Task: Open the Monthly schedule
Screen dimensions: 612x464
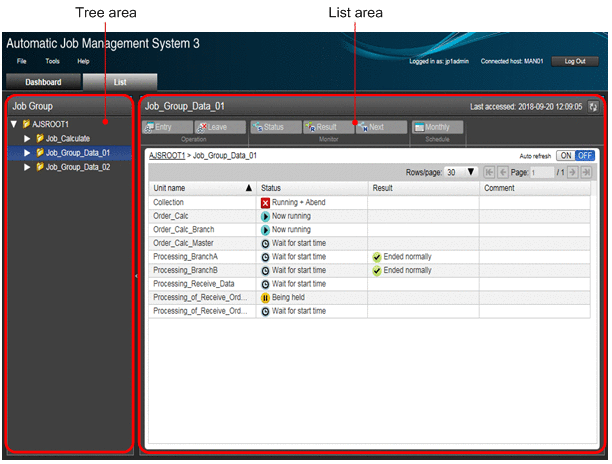Action: [x=438, y=127]
